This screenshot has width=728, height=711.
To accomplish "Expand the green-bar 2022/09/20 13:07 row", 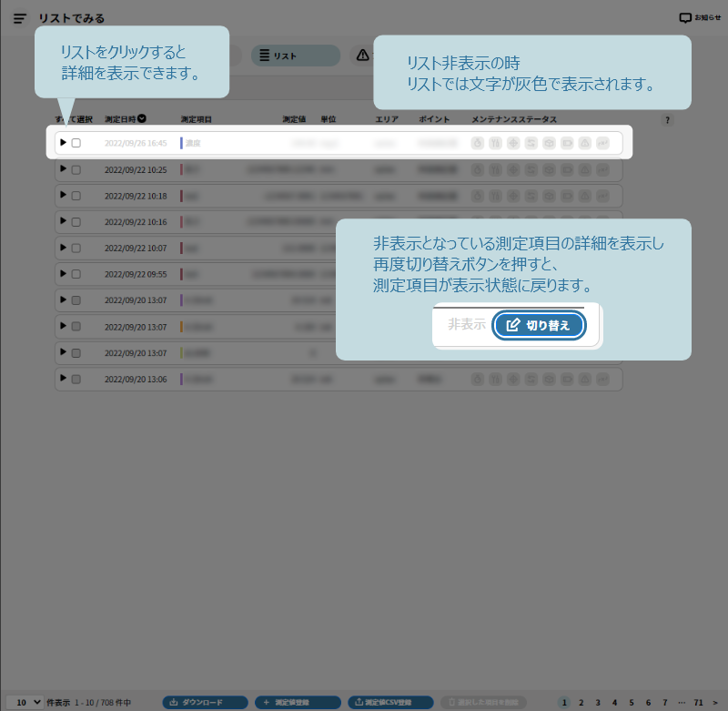I will [x=63, y=351].
